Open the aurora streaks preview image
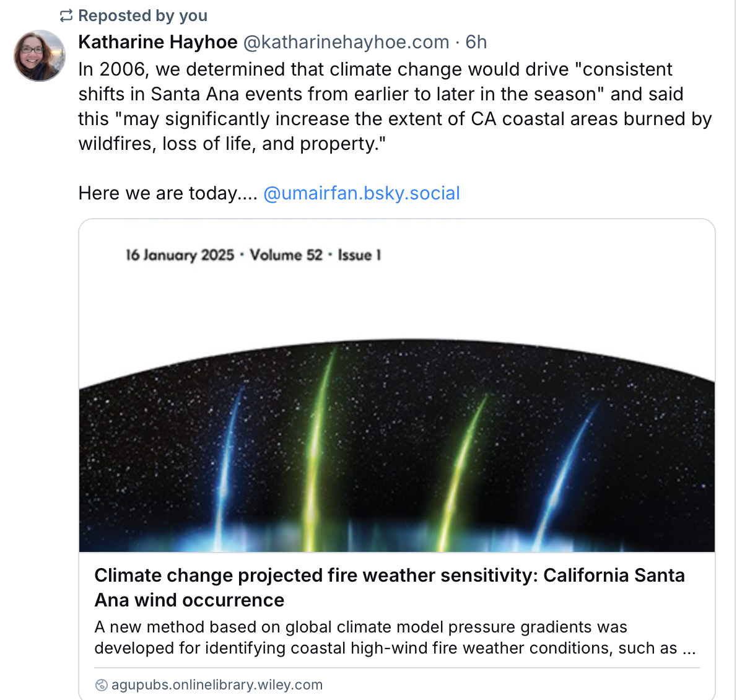The width and height of the screenshot is (737, 700). click(396, 446)
